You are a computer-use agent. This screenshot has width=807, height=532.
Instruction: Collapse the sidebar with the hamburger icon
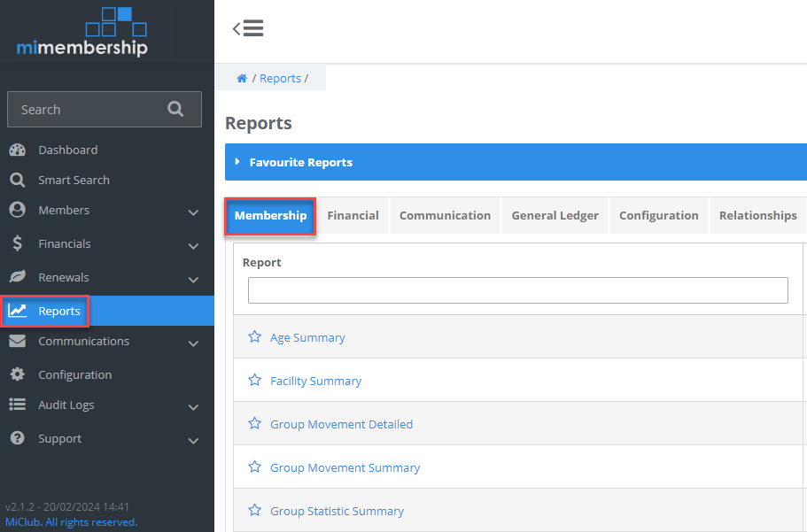[248, 28]
